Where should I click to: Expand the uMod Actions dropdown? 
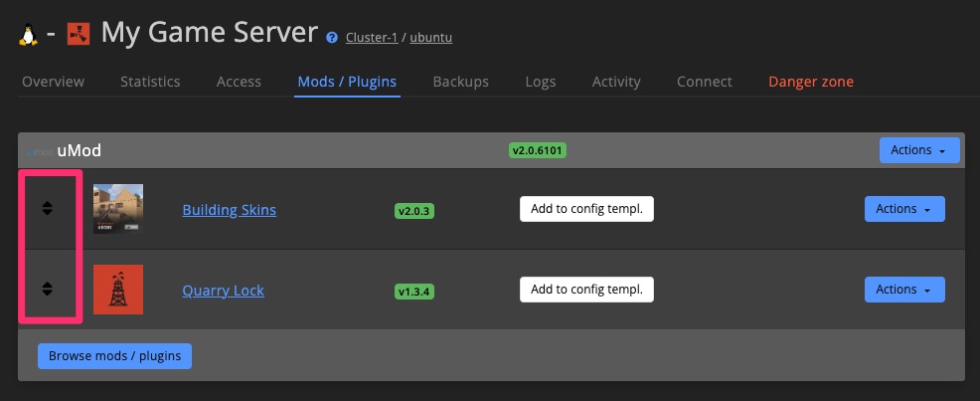click(919, 150)
